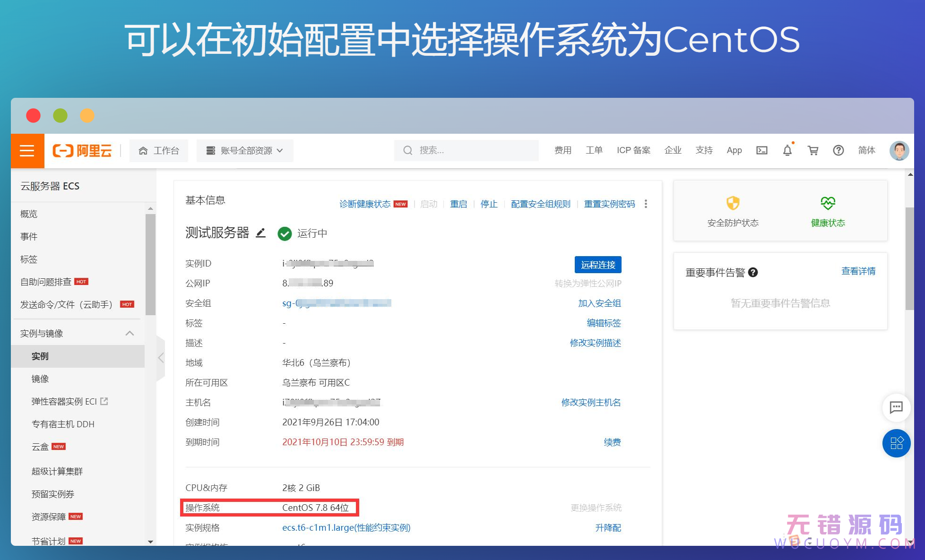Click the 远程连接 button

point(597,265)
